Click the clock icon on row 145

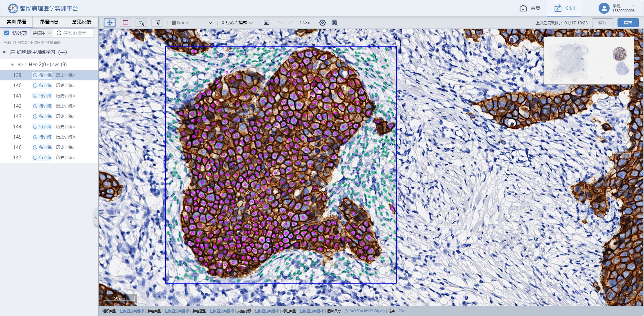[x=35, y=137]
